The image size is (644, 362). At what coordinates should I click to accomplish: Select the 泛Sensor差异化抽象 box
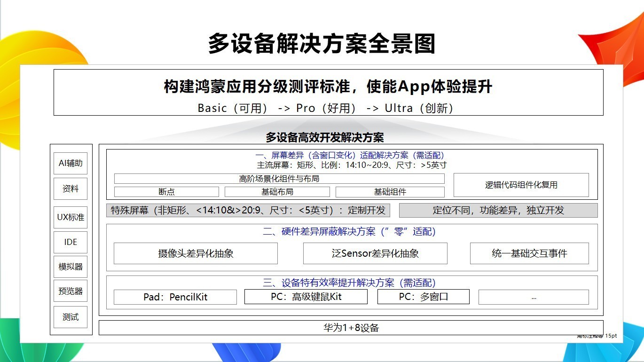375,253
